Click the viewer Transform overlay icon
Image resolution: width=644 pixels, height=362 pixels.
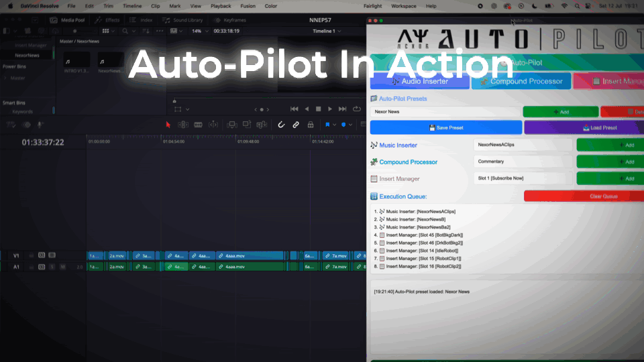point(178,109)
